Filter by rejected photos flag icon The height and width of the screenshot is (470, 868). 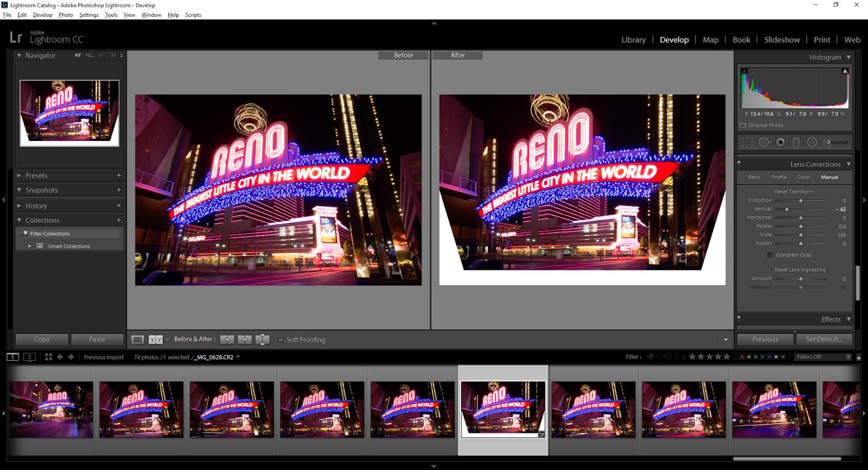(x=668, y=357)
